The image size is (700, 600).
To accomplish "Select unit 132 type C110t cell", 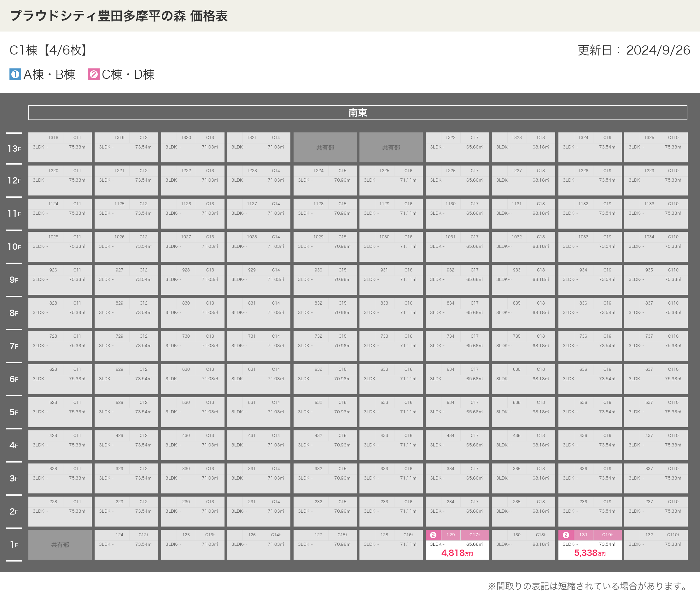I will point(656,545).
